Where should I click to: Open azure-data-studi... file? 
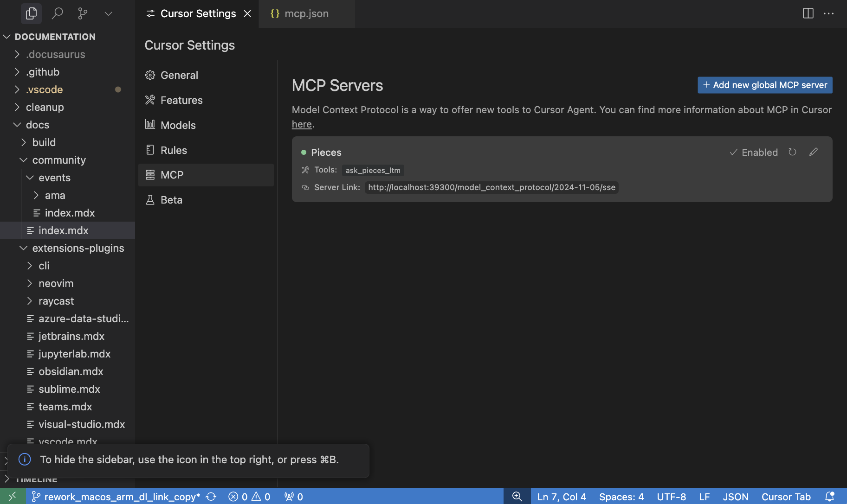(67, 319)
